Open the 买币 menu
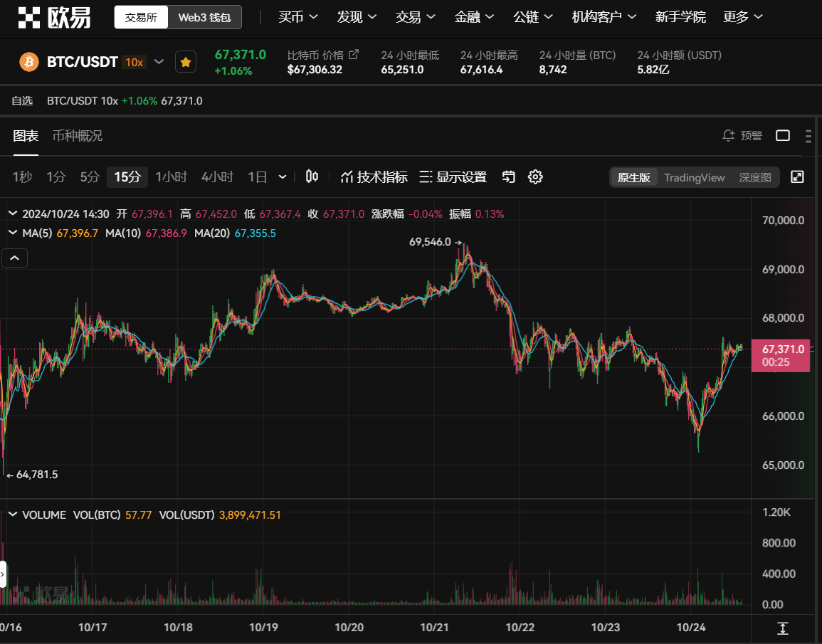This screenshot has height=644, width=822. [297, 17]
